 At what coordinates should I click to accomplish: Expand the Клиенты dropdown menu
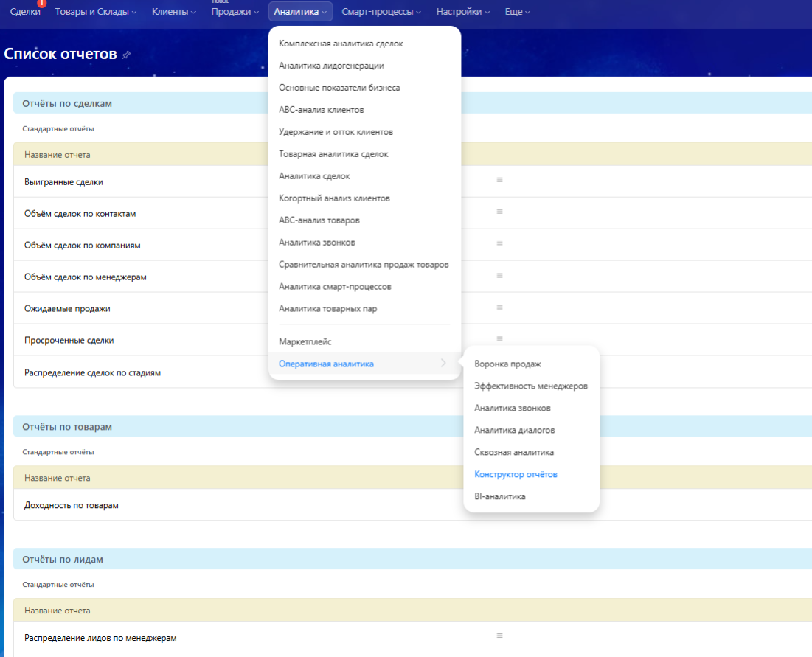pos(174,12)
